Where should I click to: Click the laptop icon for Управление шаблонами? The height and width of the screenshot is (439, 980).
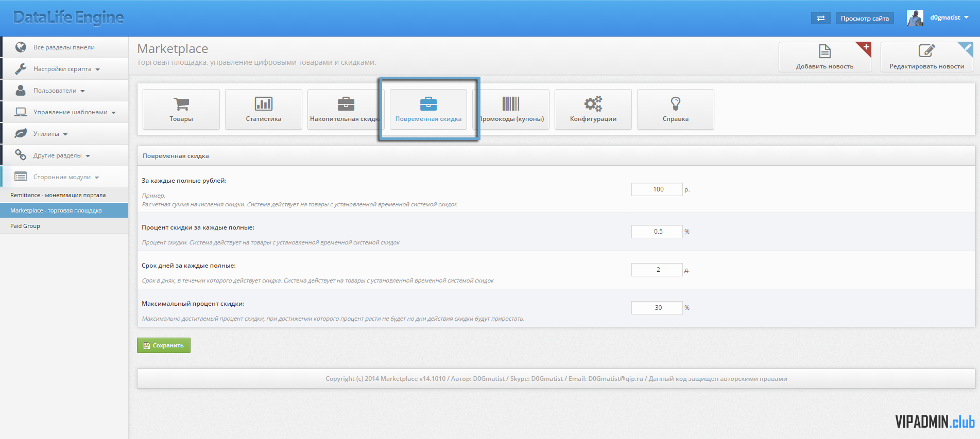21,112
